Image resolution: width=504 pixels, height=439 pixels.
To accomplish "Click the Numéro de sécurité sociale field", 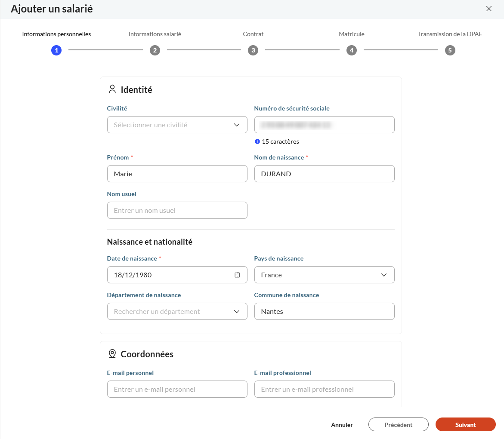I will point(324,125).
